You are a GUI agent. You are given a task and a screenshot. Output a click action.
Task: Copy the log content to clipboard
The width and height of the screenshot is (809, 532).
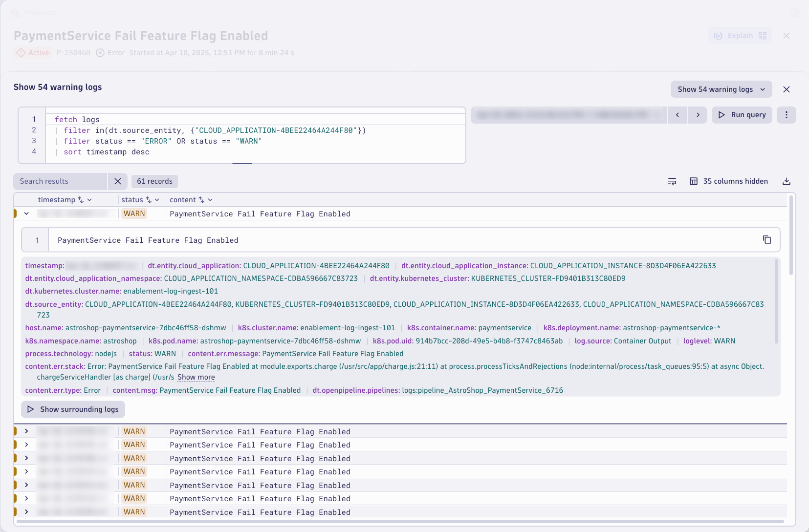(766, 240)
